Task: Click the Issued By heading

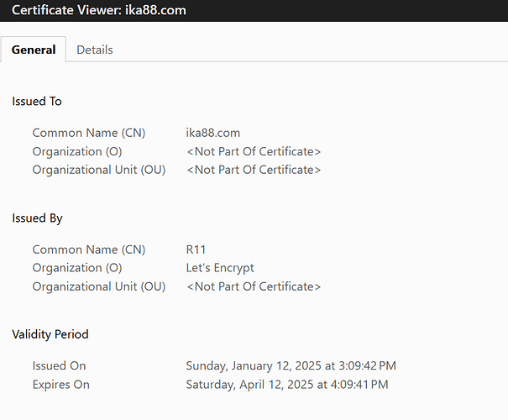Action: 37,218
